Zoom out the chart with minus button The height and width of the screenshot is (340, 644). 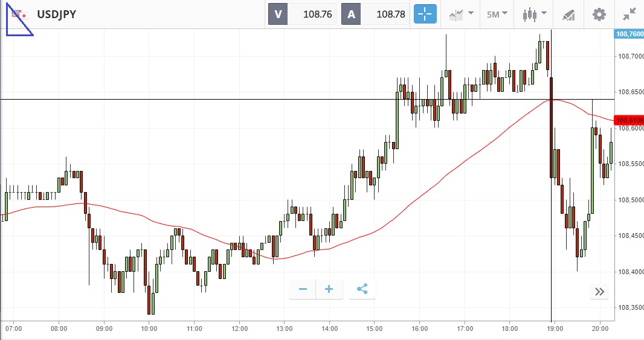pos(303,289)
